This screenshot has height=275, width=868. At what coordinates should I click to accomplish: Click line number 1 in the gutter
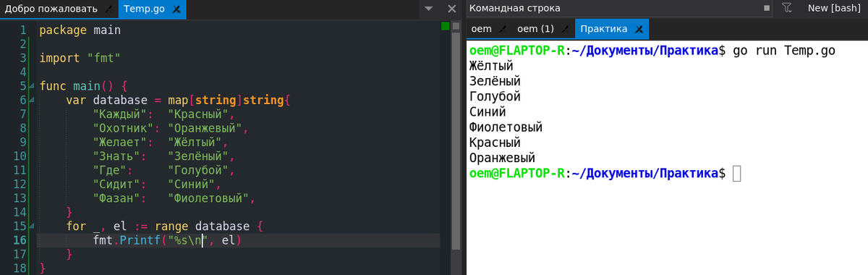click(x=24, y=30)
